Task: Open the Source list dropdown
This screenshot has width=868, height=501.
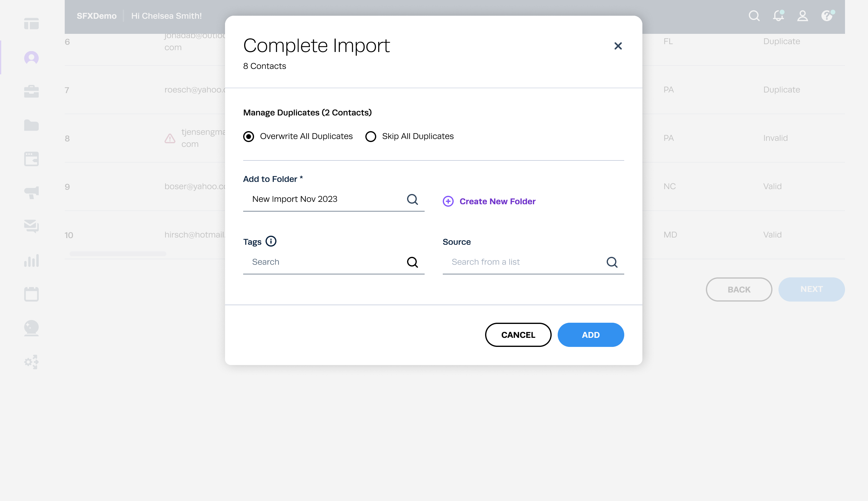Action: tap(612, 262)
